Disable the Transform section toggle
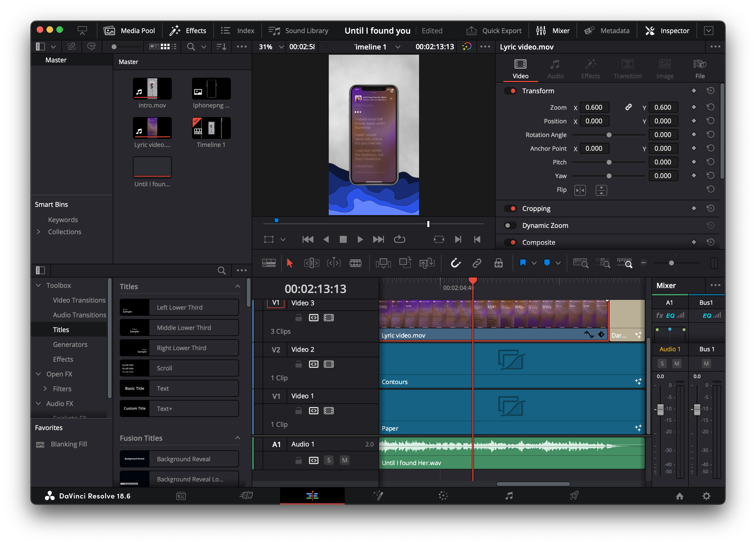 point(510,91)
